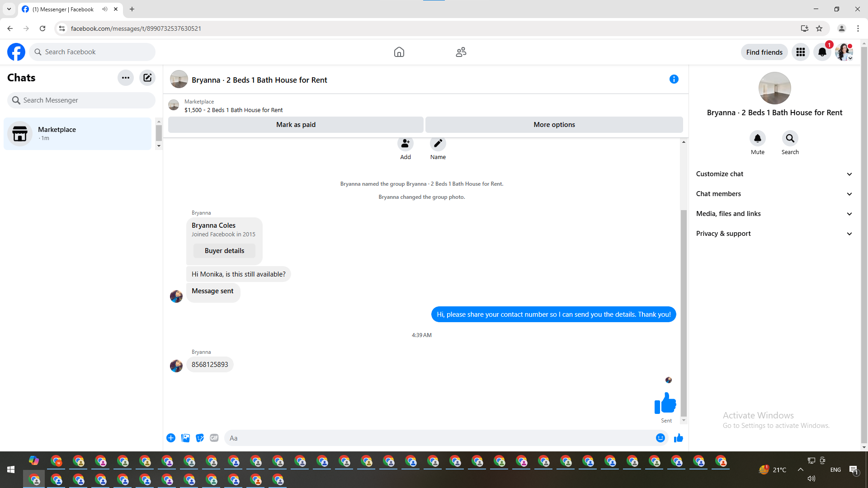Toggle tab audio mute speaker icon

[105, 9]
